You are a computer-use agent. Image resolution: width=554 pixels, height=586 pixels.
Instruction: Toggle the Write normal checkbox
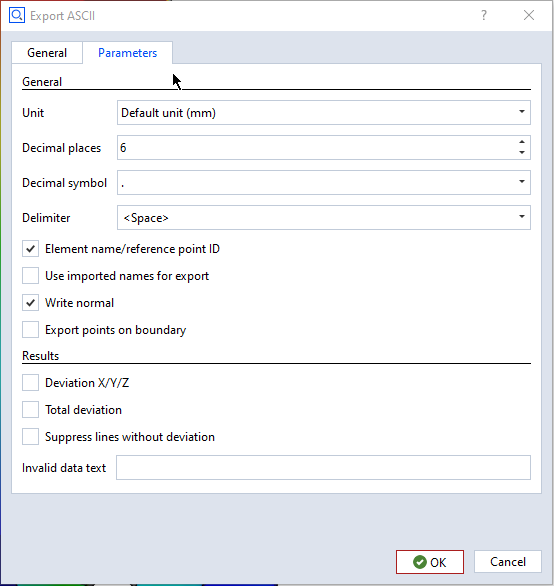[x=30, y=303]
